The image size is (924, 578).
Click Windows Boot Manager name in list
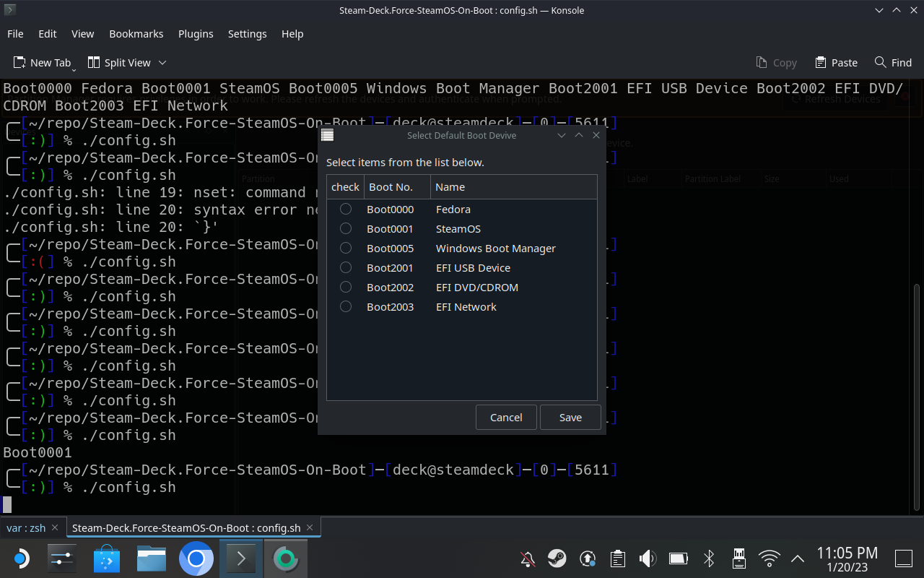pos(496,248)
